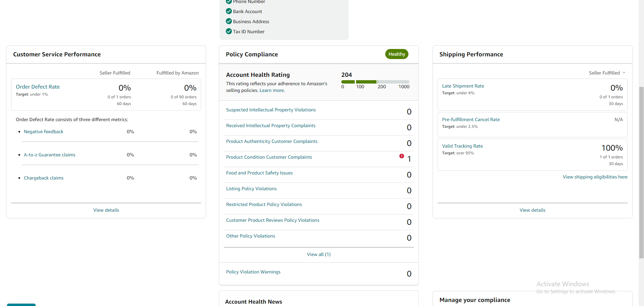The image size is (644, 306).
Task: Open the A-to-z Guarantee claims link
Action: 50,155
